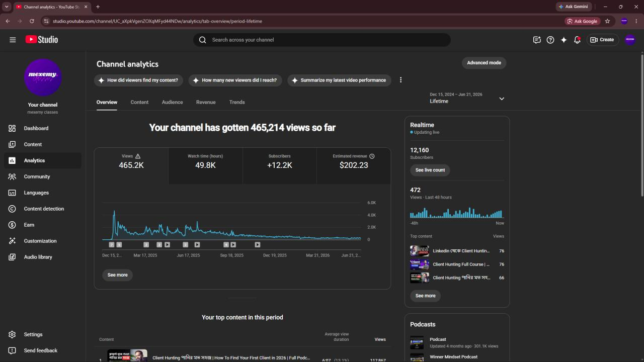Screen dimensions: 644x362
Task: Click 'How did viewers find my content?' chip
Action: 138,80
